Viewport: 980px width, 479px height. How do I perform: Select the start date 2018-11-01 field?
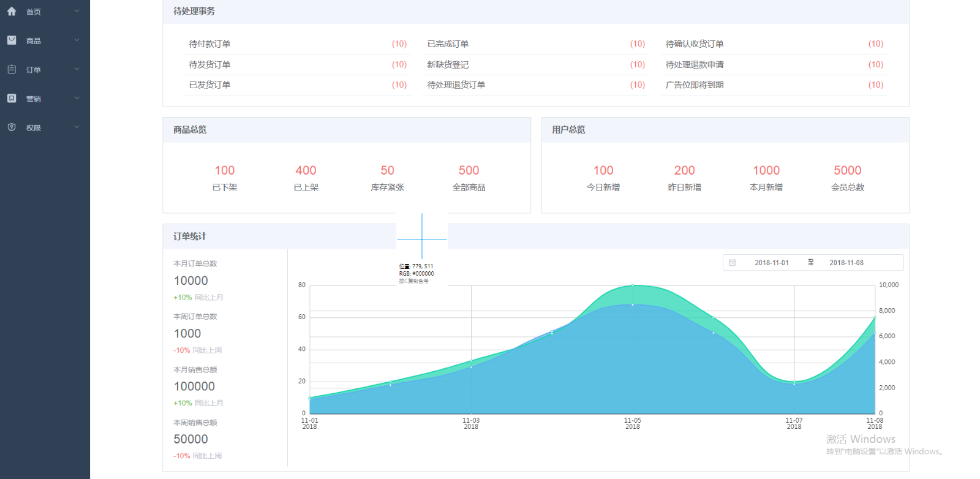pos(772,263)
